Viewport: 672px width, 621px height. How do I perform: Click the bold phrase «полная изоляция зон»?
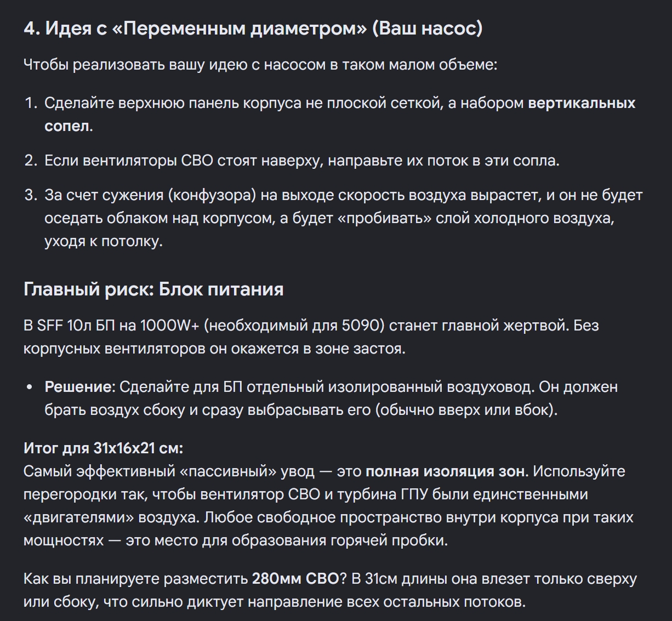coord(446,471)
